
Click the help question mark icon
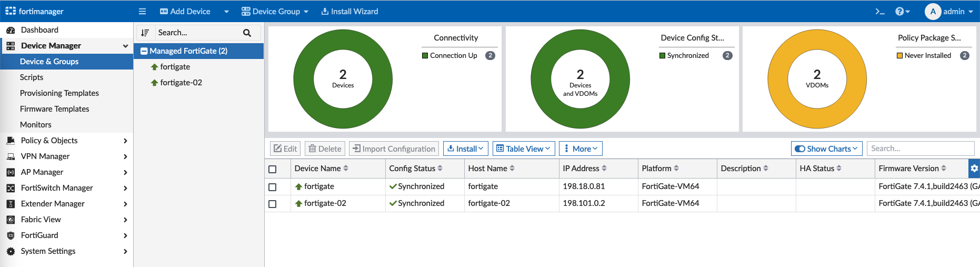pyautogui.click(x=899, y=12)
